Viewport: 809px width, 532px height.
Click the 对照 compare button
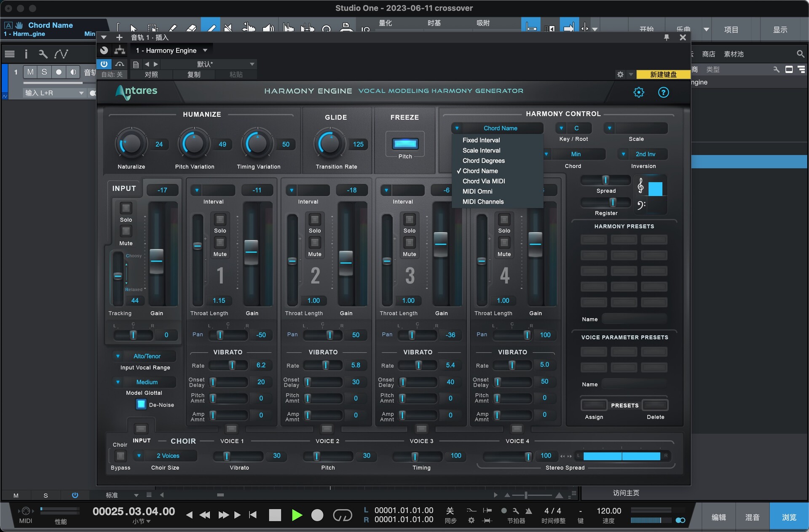click(x=151, y=75)
